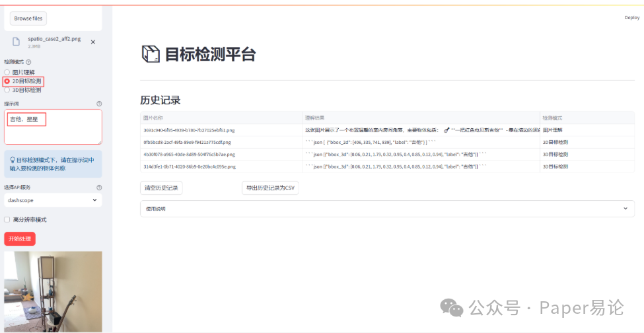Click result cell starting 这张图片展示了
644x333 pixels.
click(421, 130)
